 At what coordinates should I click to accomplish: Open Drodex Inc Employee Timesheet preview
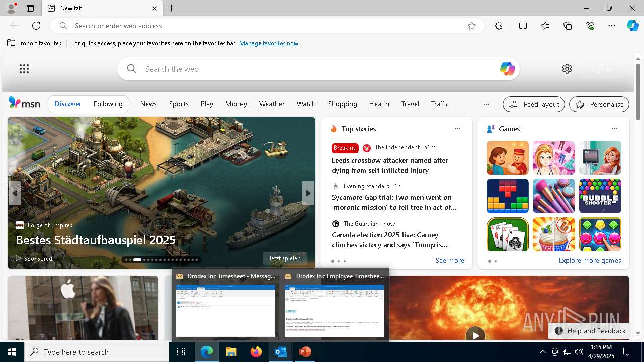(334, 306)
